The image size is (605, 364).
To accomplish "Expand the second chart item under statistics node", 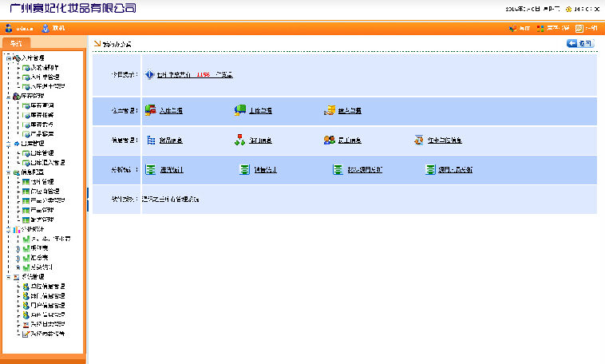I will (18, 248).
